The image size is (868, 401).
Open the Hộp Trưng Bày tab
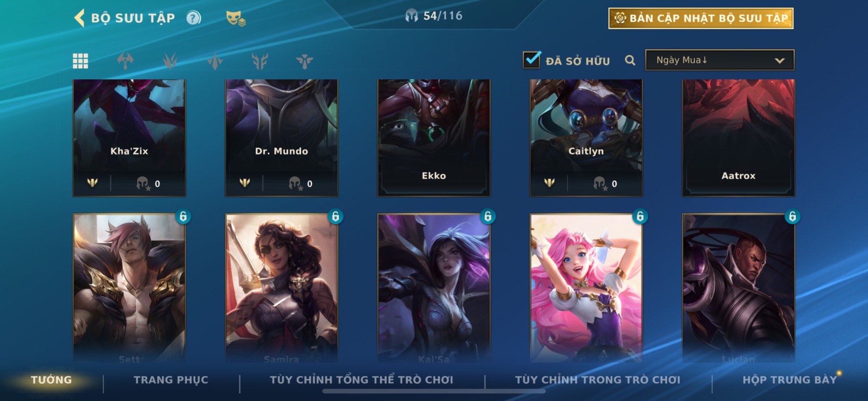coord(789,380)
